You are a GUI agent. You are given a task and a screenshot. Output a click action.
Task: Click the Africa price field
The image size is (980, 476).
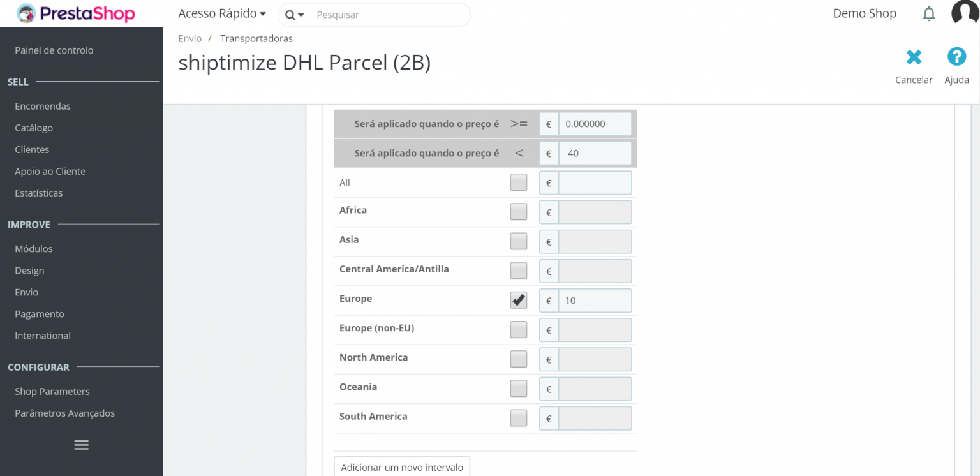click(595, 212)
